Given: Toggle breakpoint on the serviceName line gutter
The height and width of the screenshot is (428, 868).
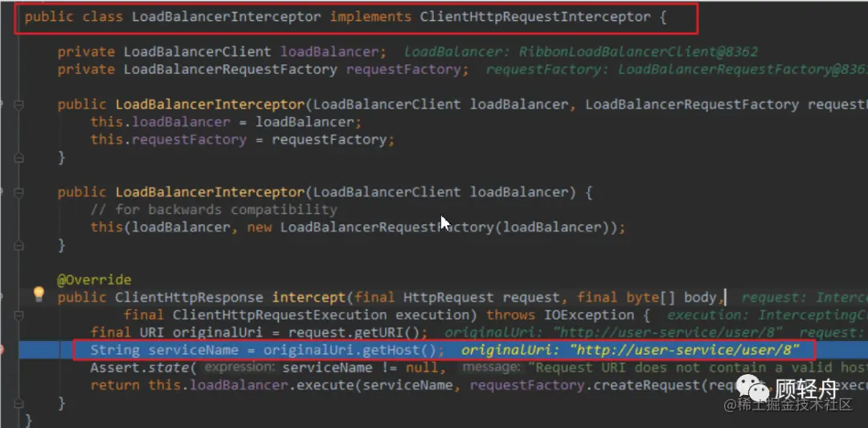Looking at the screenshot, I should point(2,350).
